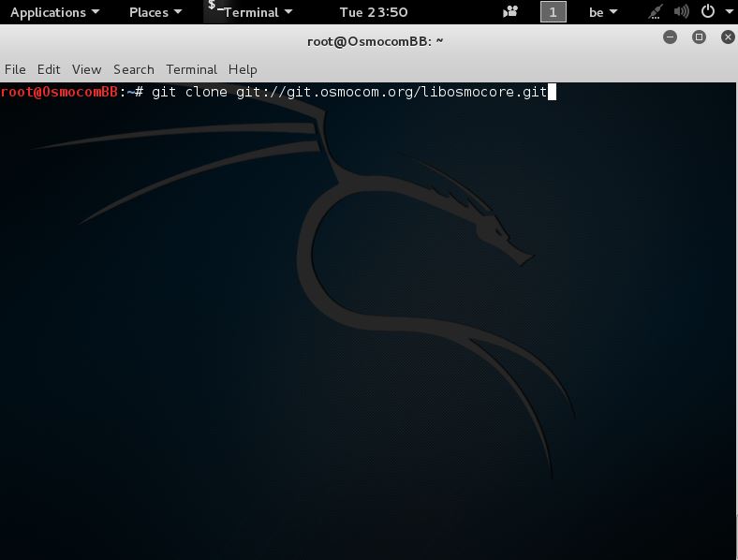This screenshot has height=560, width=738.
Task: Expand the system menu arrow beside power icon
Action: [x=729, y=12]
